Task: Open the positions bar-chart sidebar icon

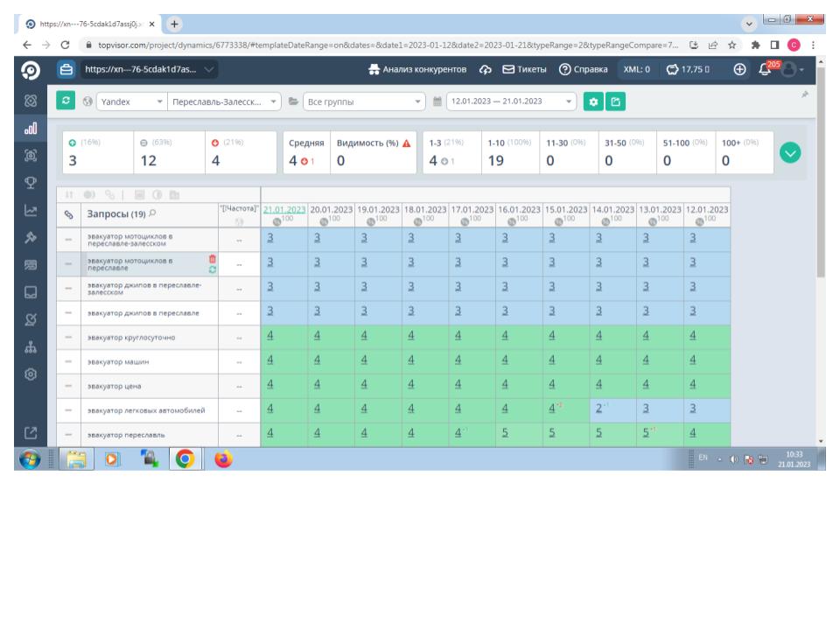Action: point(31,128)
